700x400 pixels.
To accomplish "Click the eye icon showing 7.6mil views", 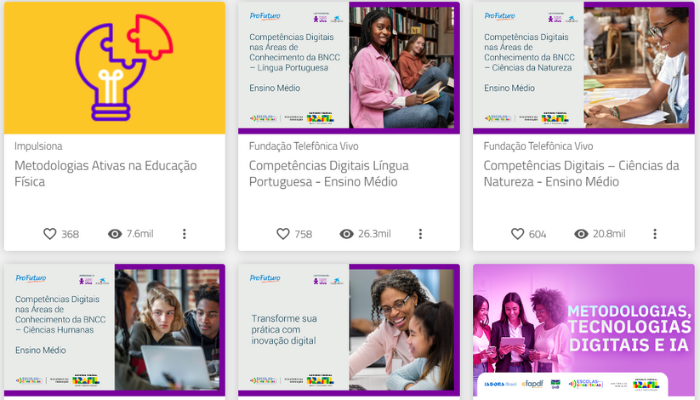I will pyautogui.click(x=115, y=234).
